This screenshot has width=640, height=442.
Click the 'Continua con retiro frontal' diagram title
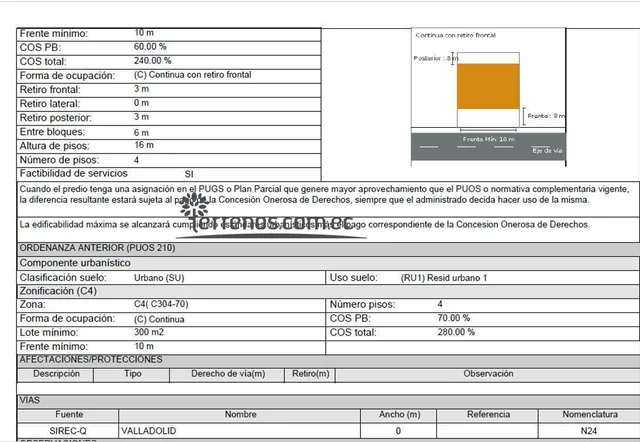[x=456, y=36]
